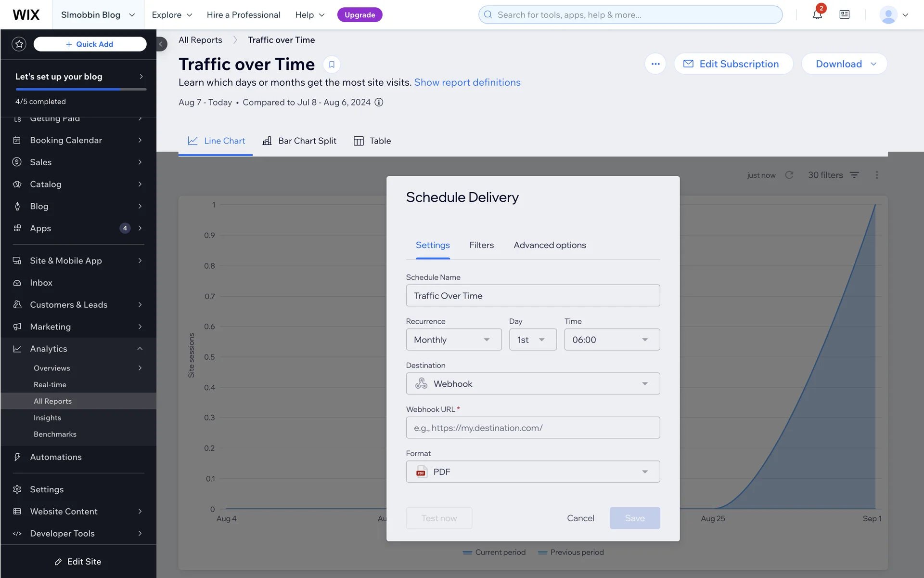Collapse the sidebar with the arrow button

point(161,44)
